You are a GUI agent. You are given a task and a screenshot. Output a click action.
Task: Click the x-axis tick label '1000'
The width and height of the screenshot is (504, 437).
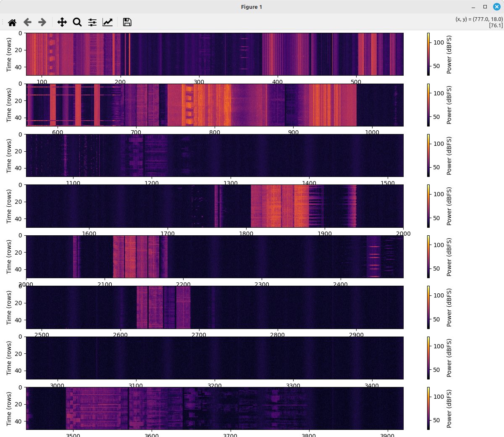pyautogui.click(x=372, y=132)
